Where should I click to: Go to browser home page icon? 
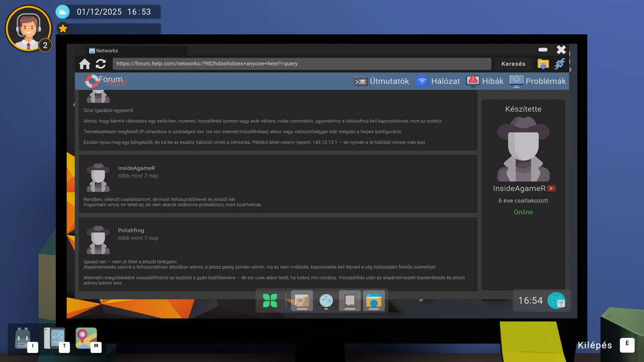click(85, 64)
